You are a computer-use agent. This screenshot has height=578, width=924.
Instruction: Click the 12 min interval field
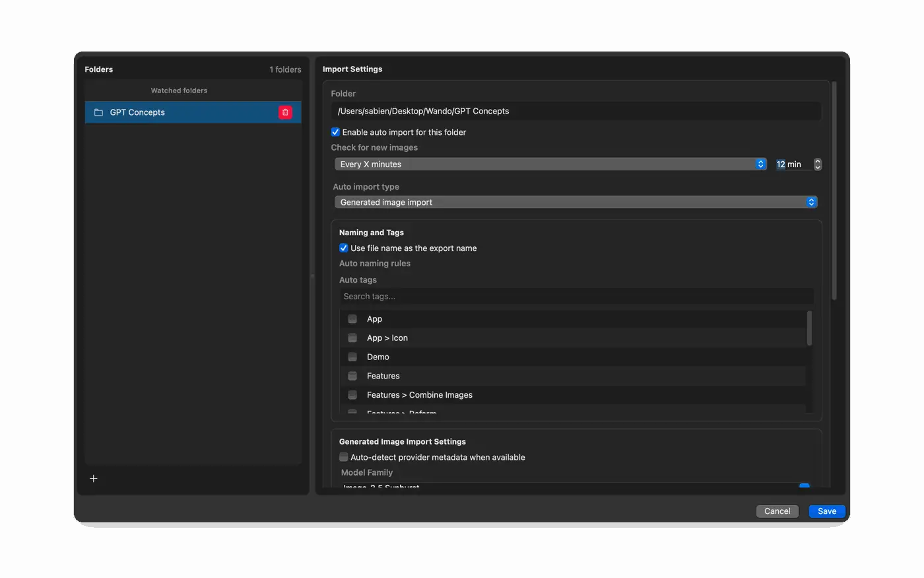(792, 164)
